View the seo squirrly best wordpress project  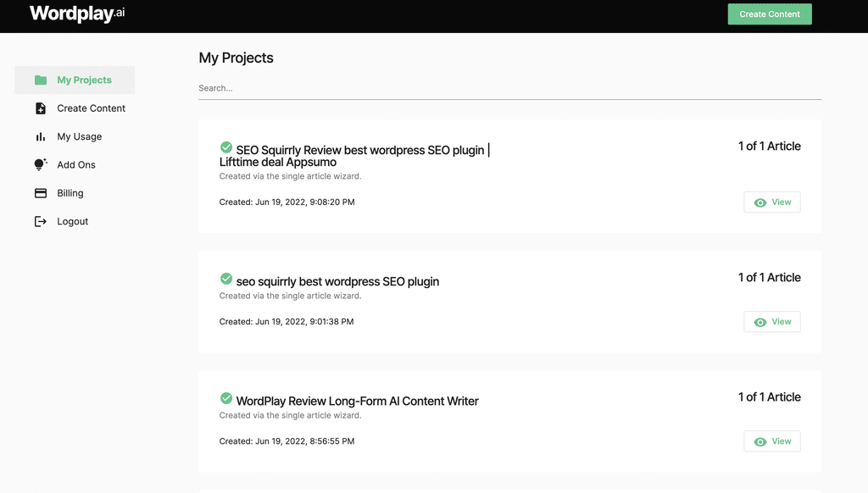tap(771, 322)
